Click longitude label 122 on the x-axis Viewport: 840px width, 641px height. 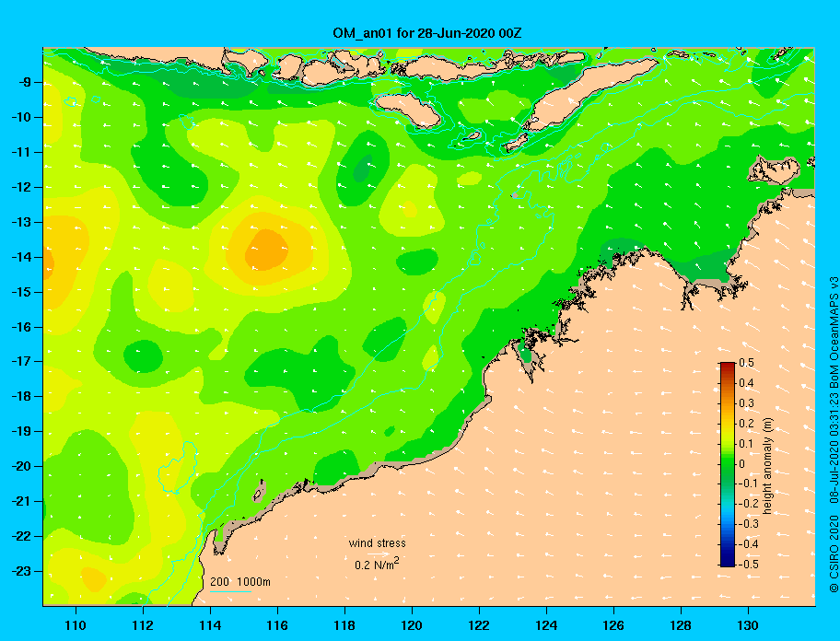pyautogui.click(x=479, y=625)
